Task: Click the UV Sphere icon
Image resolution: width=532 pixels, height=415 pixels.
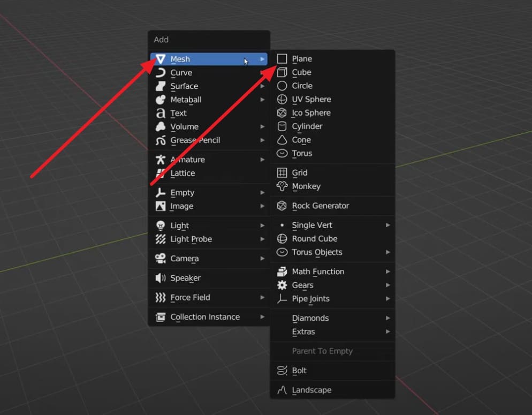Action: pos(282,99)
